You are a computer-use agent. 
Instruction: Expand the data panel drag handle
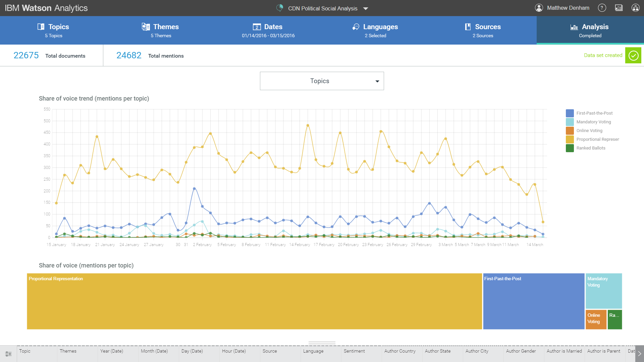coord(322,343)
